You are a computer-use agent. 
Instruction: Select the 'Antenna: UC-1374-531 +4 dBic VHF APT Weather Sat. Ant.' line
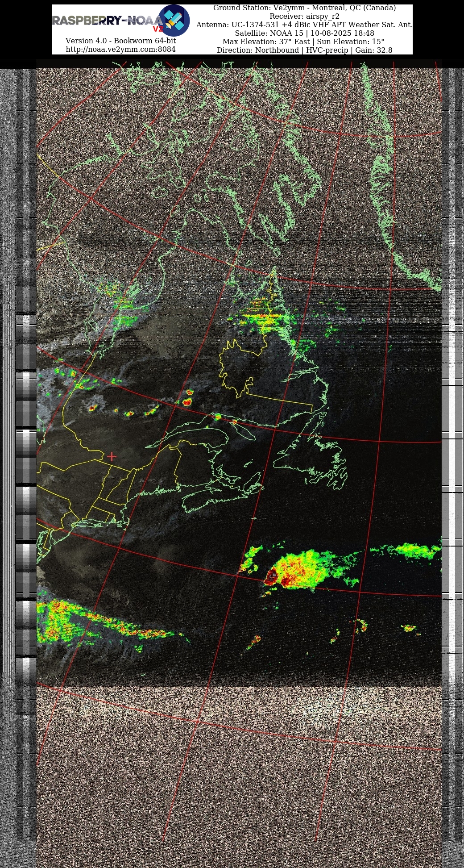point(304,25)
